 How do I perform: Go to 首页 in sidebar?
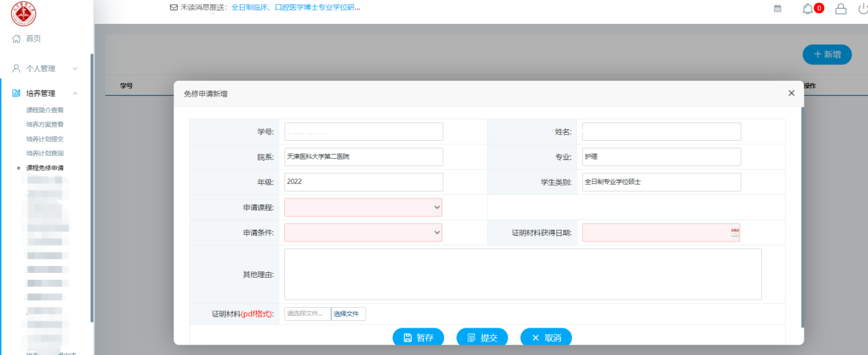(x=33, y=39)
